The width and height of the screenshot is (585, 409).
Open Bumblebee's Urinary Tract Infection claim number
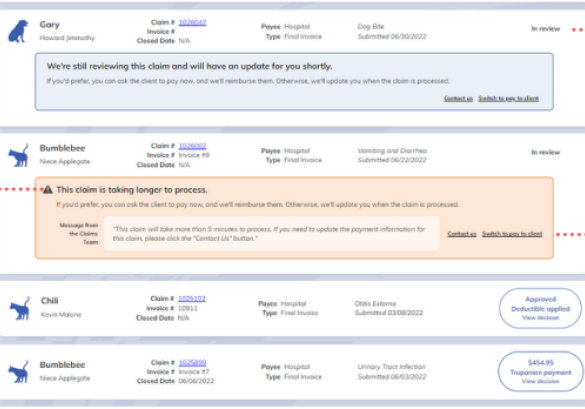tap(192, 362)
